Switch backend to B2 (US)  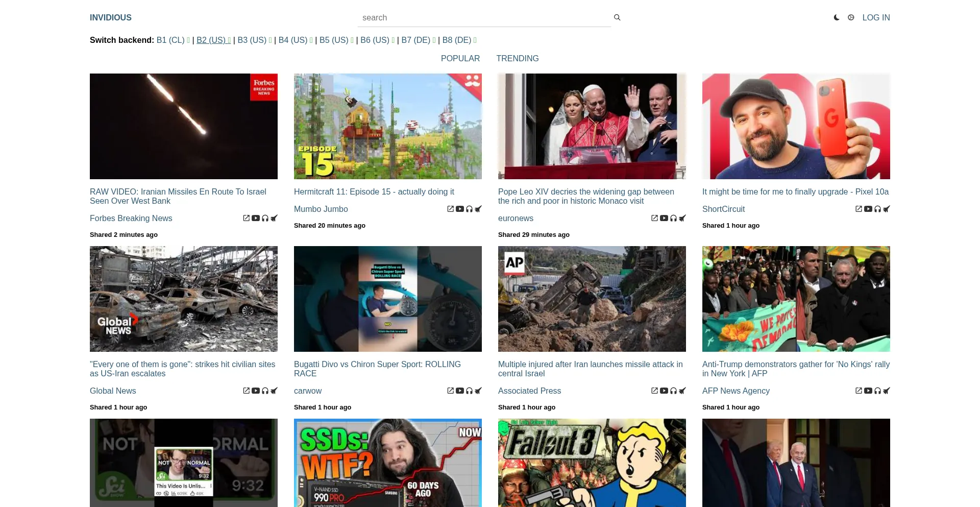(213, 40)
